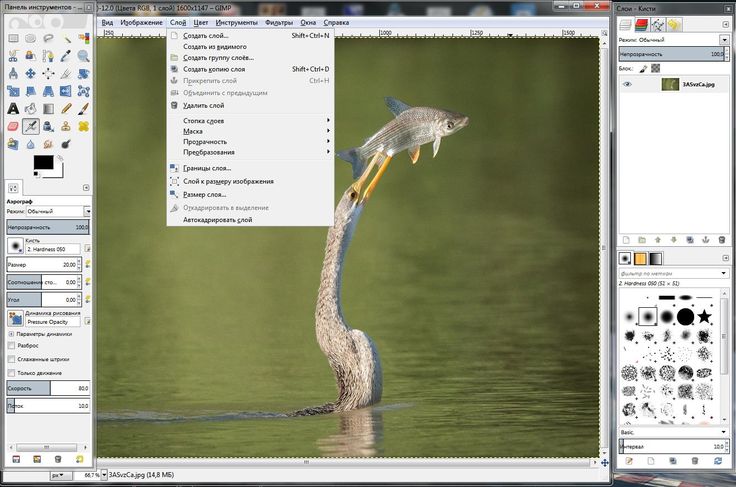The image size is (736, 487).
Task: Switch to the Undo History tab
Action: tap(675, 24)
